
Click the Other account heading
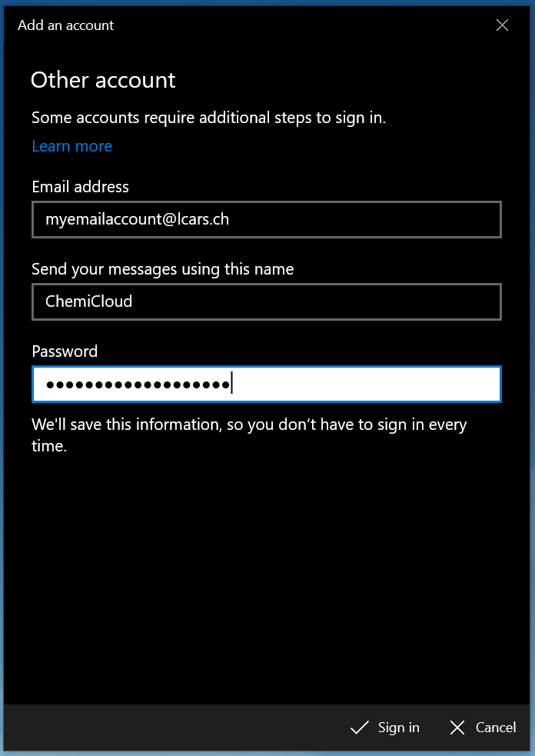[x=103, y=80]
